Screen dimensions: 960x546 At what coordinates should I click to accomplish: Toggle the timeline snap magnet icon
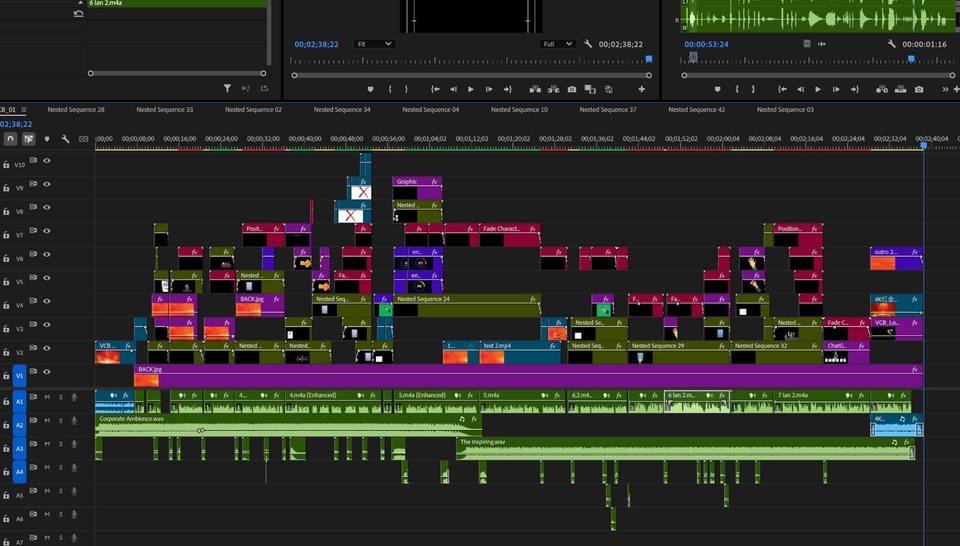tap(10, 139)
